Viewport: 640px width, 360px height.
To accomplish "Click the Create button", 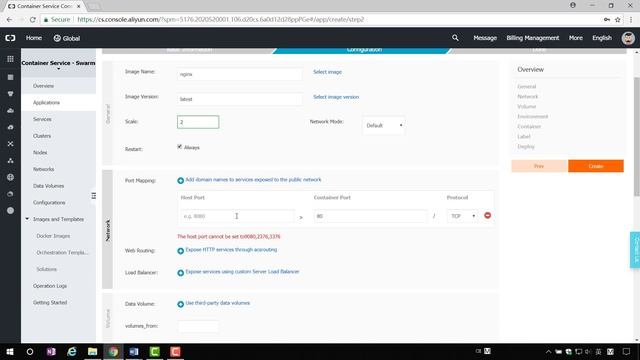I will [596, 166].
